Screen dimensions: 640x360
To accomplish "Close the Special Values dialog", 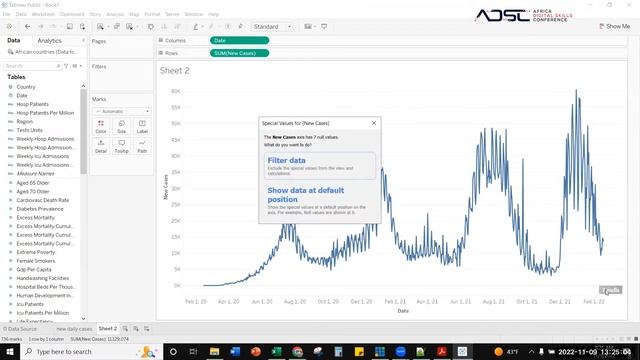I will tap(374, 123).
